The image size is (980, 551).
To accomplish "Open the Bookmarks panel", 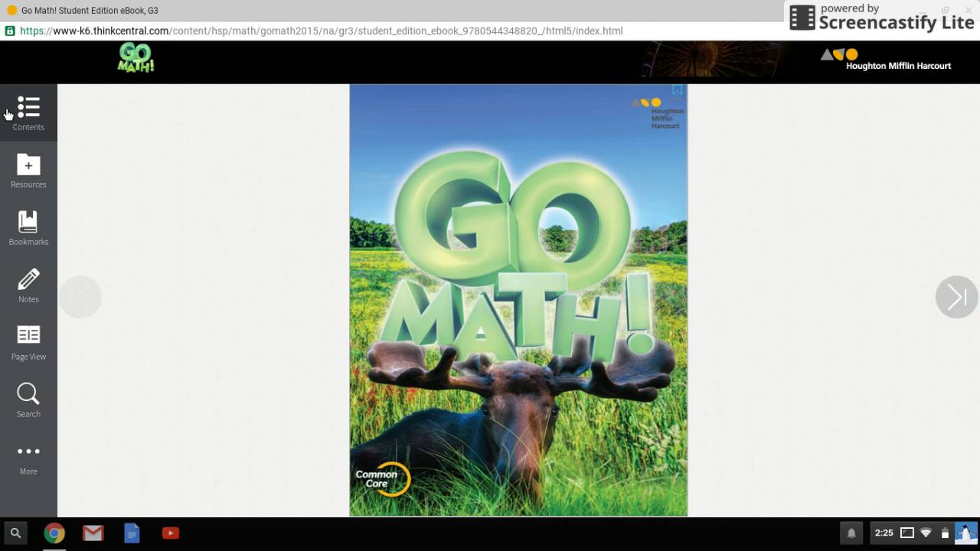I will coord(28,228).
